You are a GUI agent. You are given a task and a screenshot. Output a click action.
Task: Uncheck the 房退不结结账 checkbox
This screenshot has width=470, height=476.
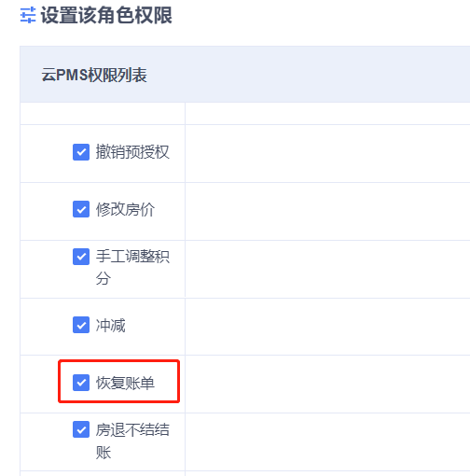81,429
